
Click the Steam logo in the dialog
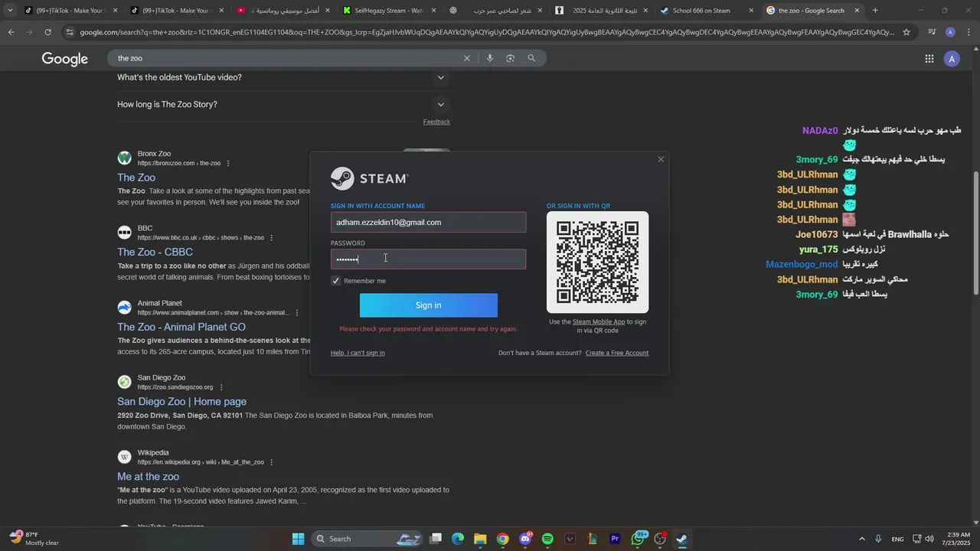370,178
